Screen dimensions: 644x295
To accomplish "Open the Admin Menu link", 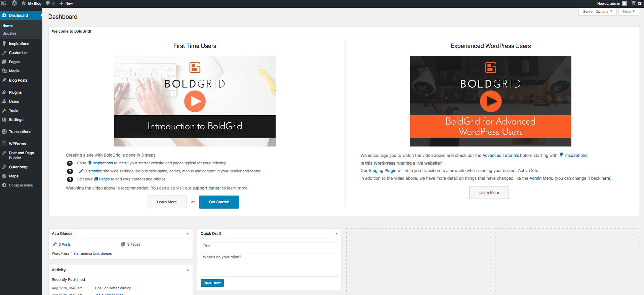I will (x=541, y=178).
